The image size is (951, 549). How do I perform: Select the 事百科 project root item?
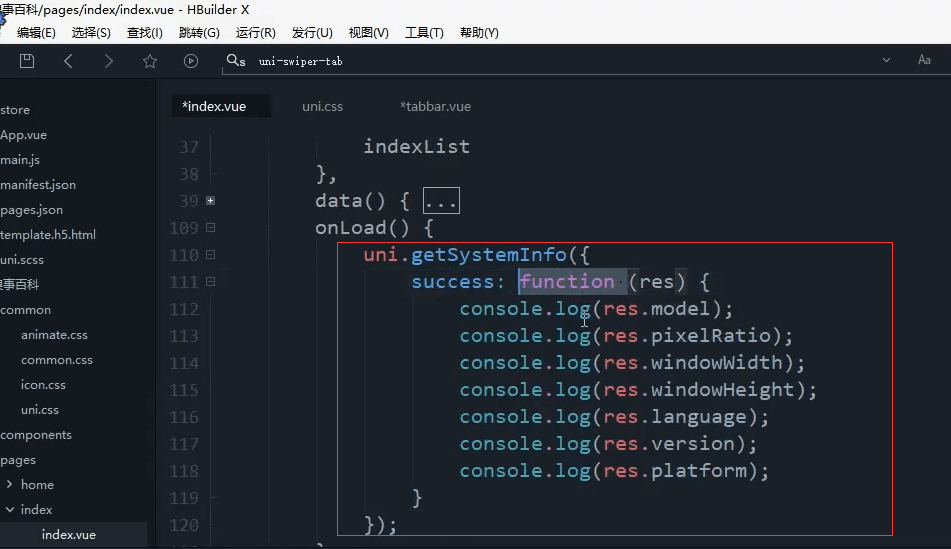[x=19, y=285]
